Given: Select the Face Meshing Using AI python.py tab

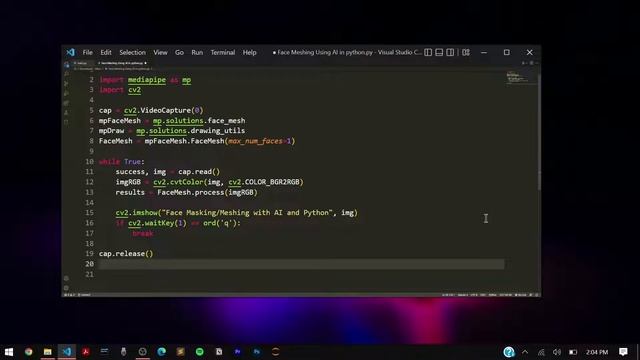Looking at the screenshot, I should (122, 63).
